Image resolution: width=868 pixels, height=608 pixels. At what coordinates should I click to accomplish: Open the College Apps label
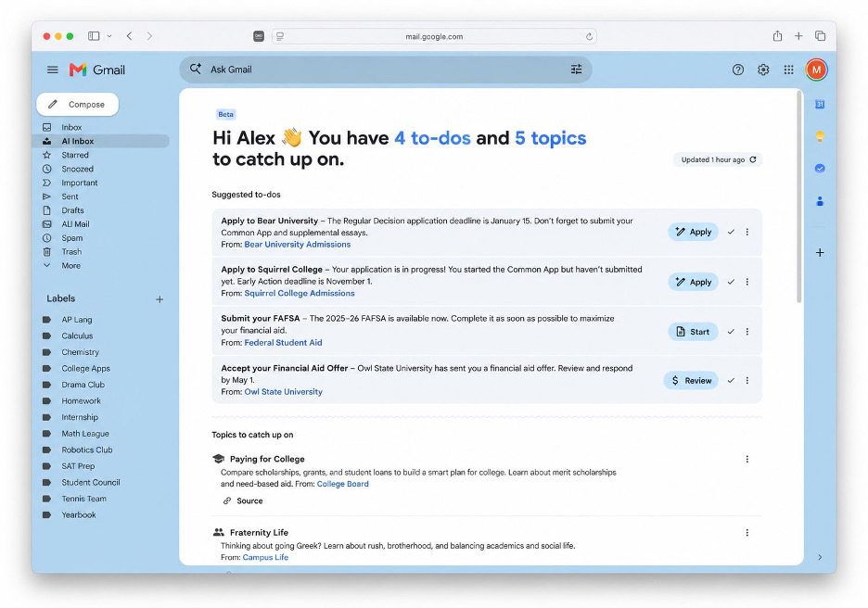86,369
